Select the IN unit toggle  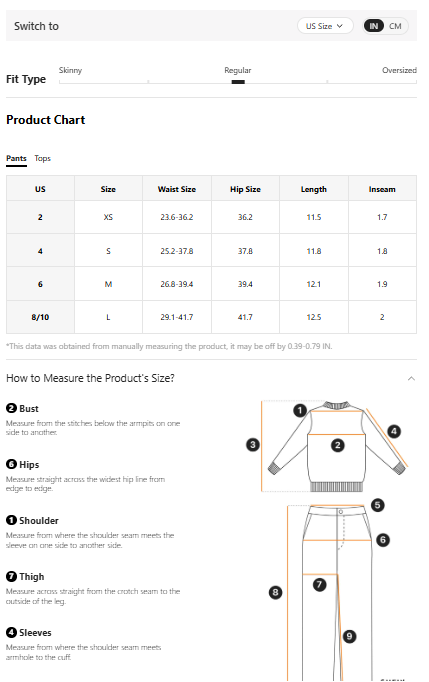click(x=374, y=26)
